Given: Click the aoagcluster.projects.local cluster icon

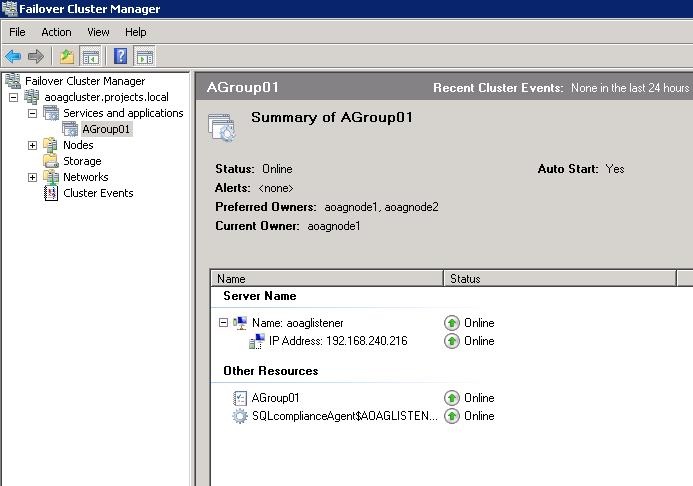Looking at the screenshot, I should click(x=32, y=97).
